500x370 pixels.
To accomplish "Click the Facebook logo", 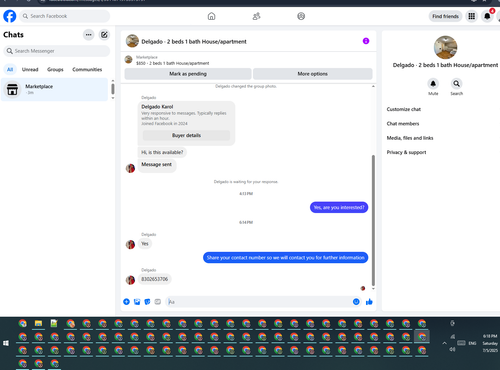I will [10, 16].
